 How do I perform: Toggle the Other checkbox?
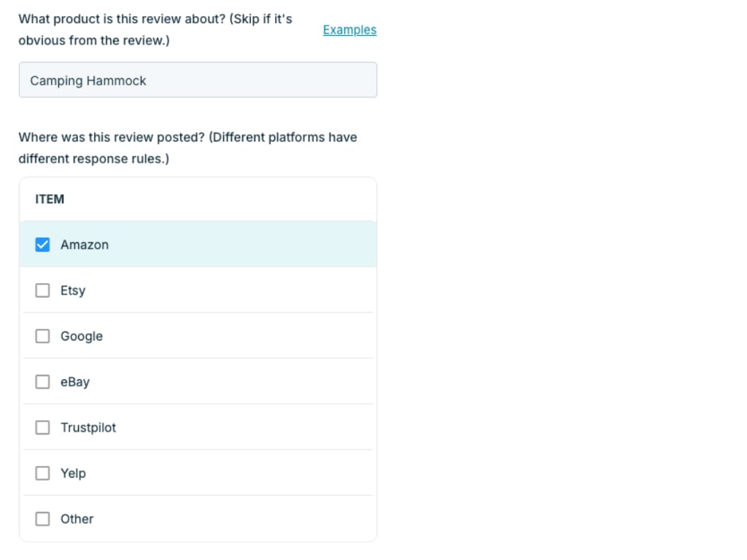pyautogui.click(x=43, y=519)
